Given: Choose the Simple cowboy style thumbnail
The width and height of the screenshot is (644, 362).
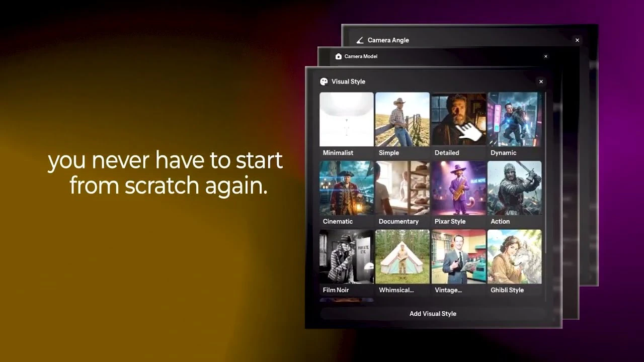Looking at the screenshot, I should (x=403, y=119).
